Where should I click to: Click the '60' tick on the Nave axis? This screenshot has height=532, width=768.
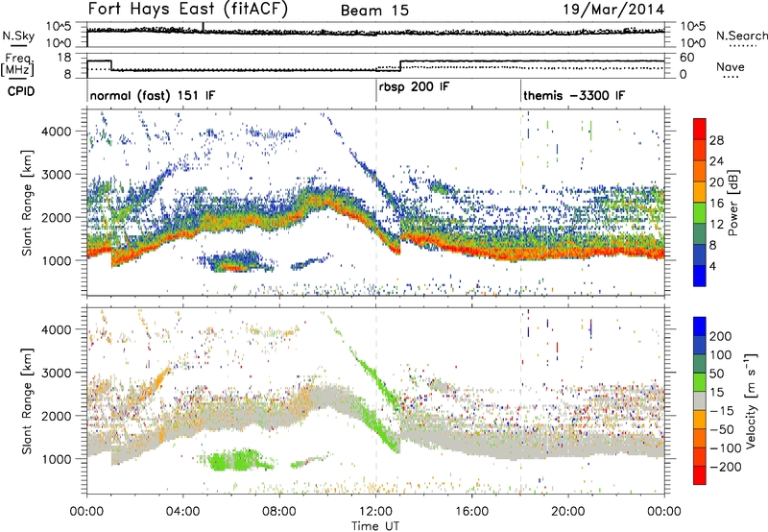[686, 58]
